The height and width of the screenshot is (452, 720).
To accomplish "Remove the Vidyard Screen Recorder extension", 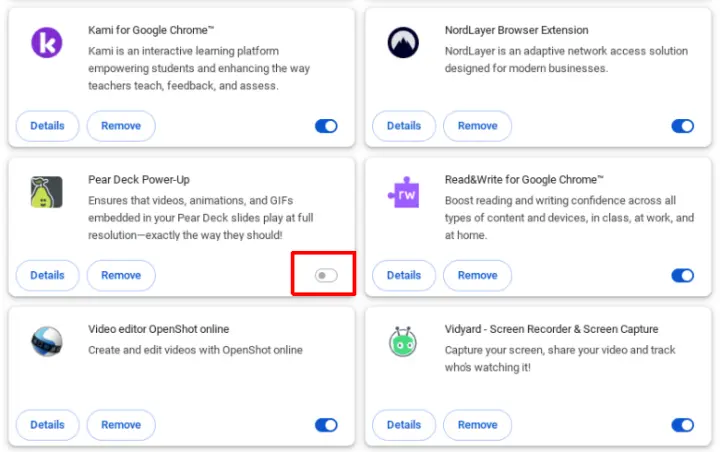I will click(477, 425).
